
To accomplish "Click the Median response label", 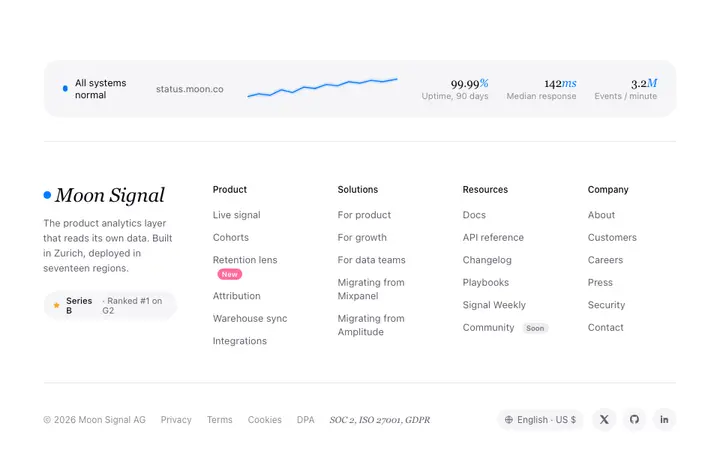I will click(541, 96).
